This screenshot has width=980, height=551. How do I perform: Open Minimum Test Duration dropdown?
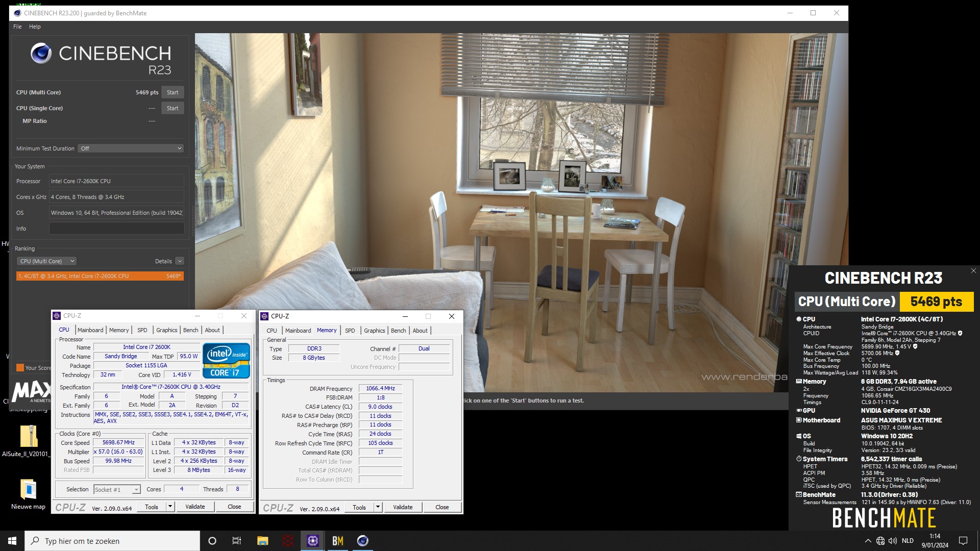click(131, 148)
